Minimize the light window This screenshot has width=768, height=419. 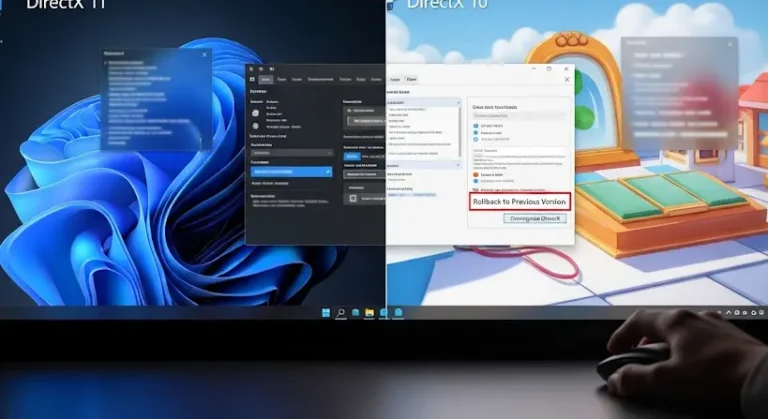pyautogui.click(x=533, y=69)
